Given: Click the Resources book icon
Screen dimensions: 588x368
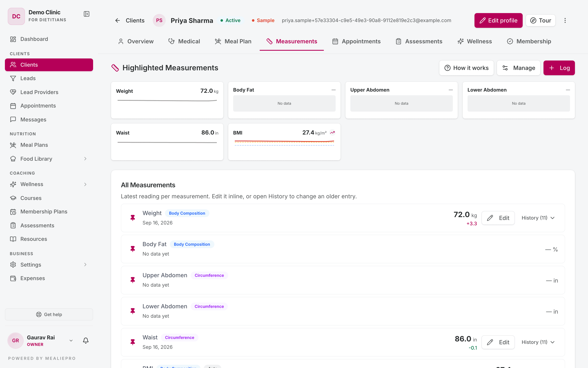Looking at the screenshot, I should point(13,239).
